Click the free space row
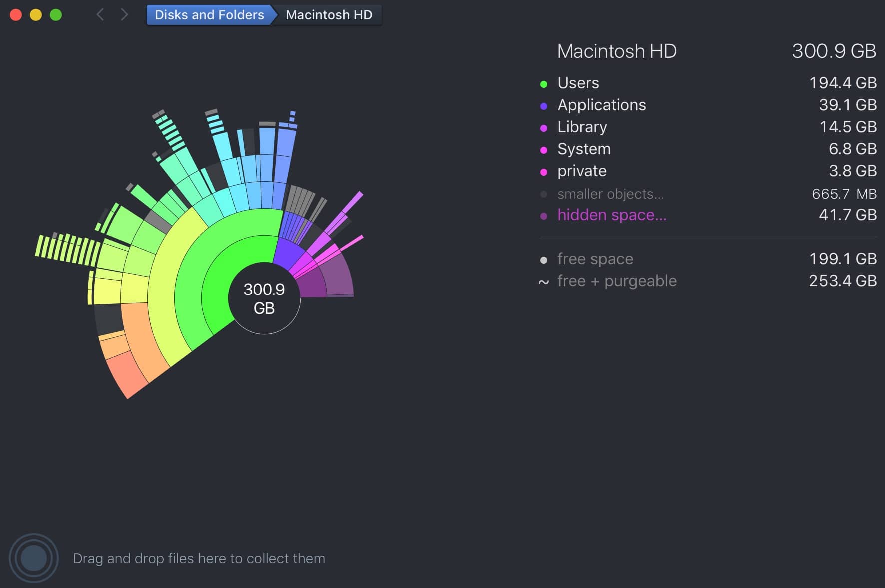Screen dimensions: 885x588 tap(708, 259)
